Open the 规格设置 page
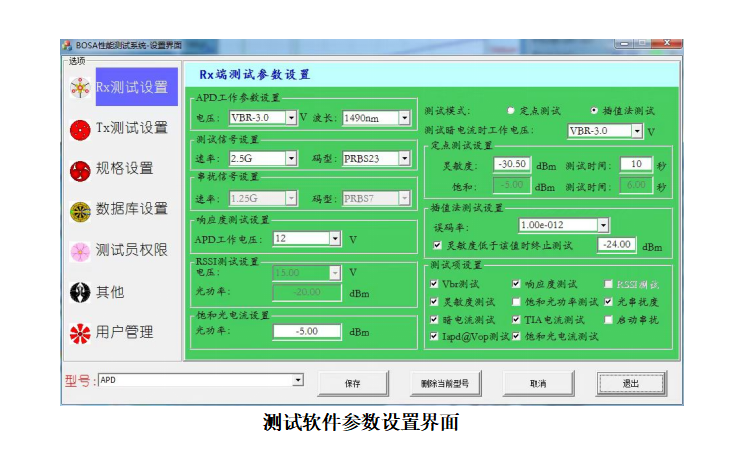The height and width of the screenshot is (461, 750). tap(124, 168)
